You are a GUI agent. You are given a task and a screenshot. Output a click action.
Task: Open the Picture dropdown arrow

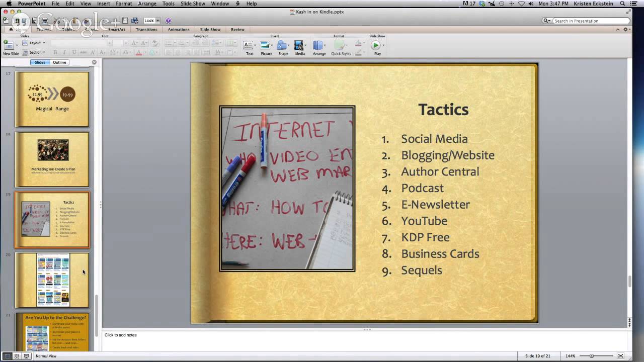[x=272, y=45]
